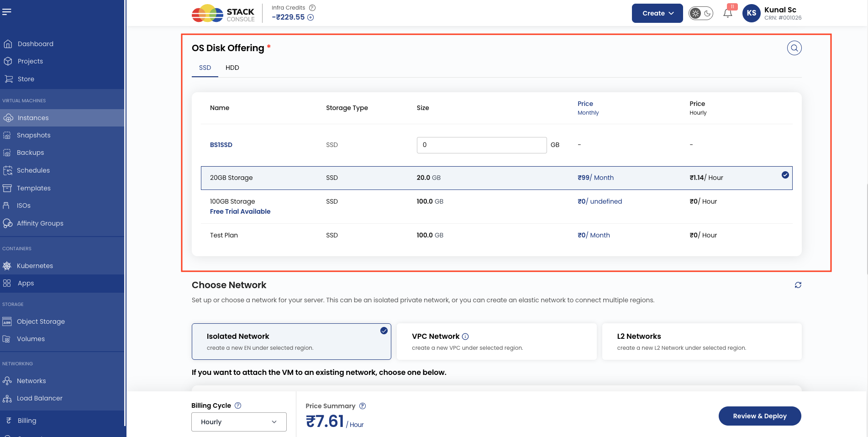Screen dimensions: 868x437
Task: Click the Billing Cycle help icon
Action: (x=238, y=405)
